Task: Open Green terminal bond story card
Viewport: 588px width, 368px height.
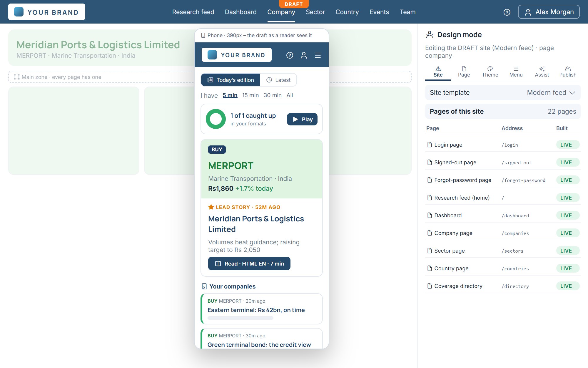Action: pyautogui.click(x=262, y=339)
